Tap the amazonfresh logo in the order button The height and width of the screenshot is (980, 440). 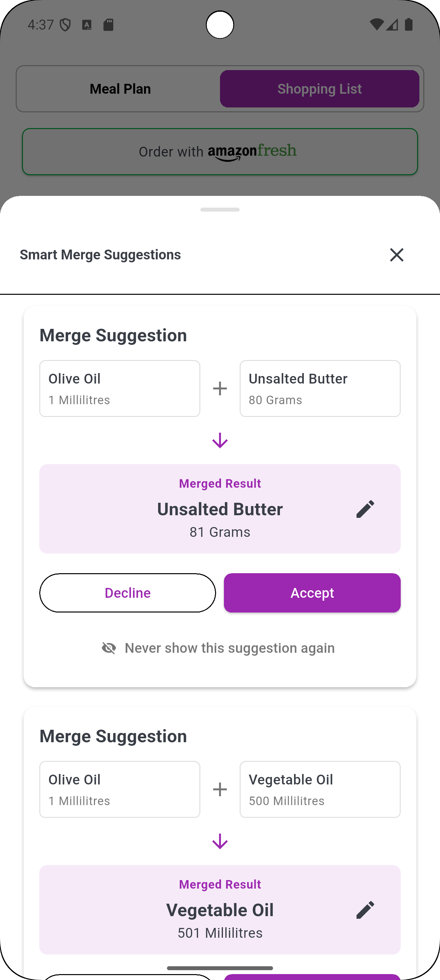click(x=252, y=151)
